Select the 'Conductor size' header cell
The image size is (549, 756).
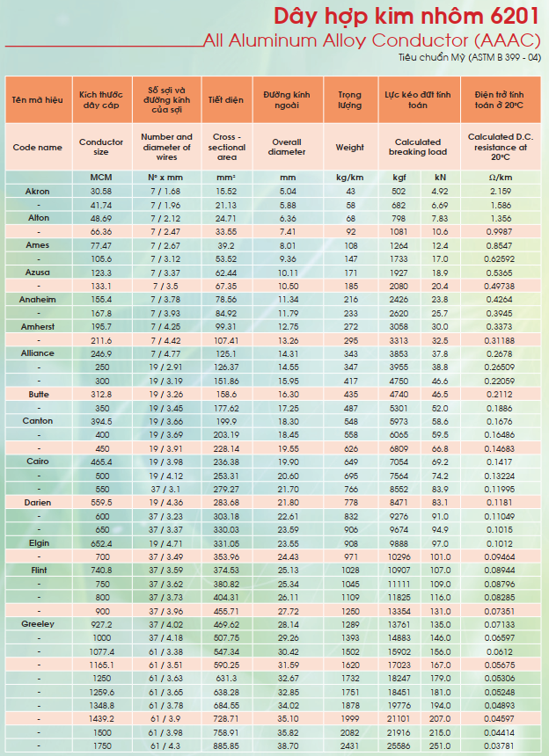click(101, 147)
